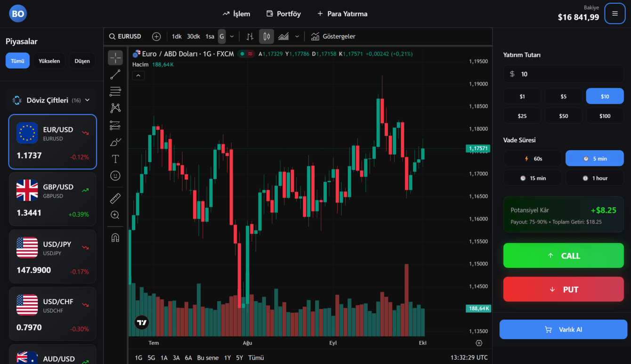Collapse the chart legend chevron

click(138, 75)
